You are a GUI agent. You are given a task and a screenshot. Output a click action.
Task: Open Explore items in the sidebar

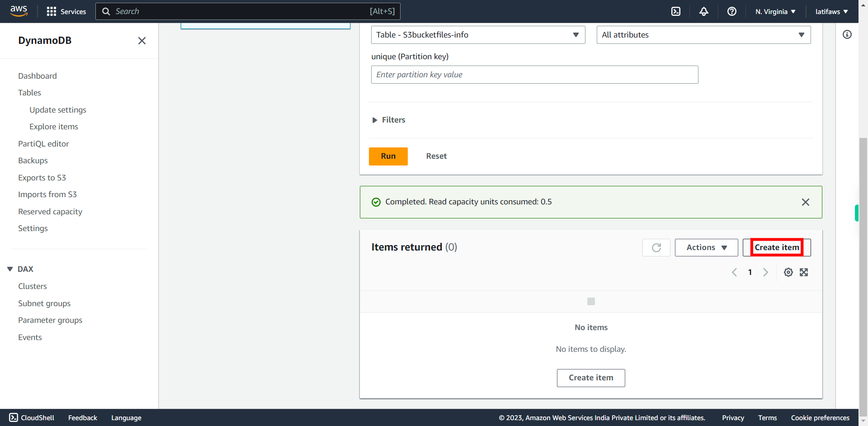[54, 127]
